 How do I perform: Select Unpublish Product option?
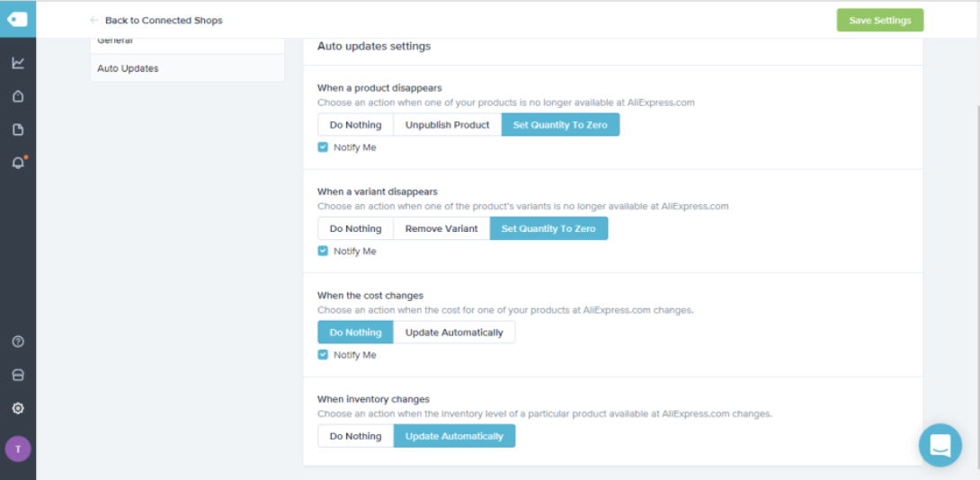coord(447,125)
